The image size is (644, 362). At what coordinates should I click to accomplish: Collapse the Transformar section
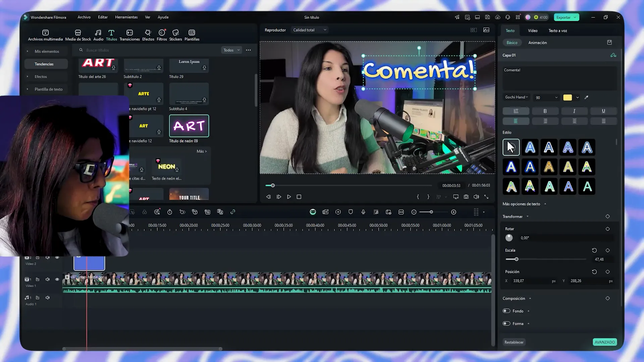point(528,217)
